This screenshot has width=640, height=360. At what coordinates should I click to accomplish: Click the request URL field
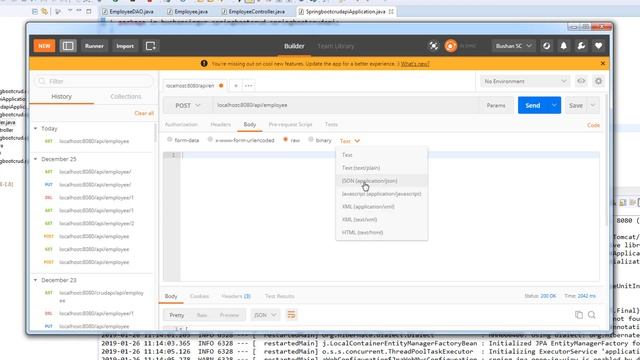(345, 105)
